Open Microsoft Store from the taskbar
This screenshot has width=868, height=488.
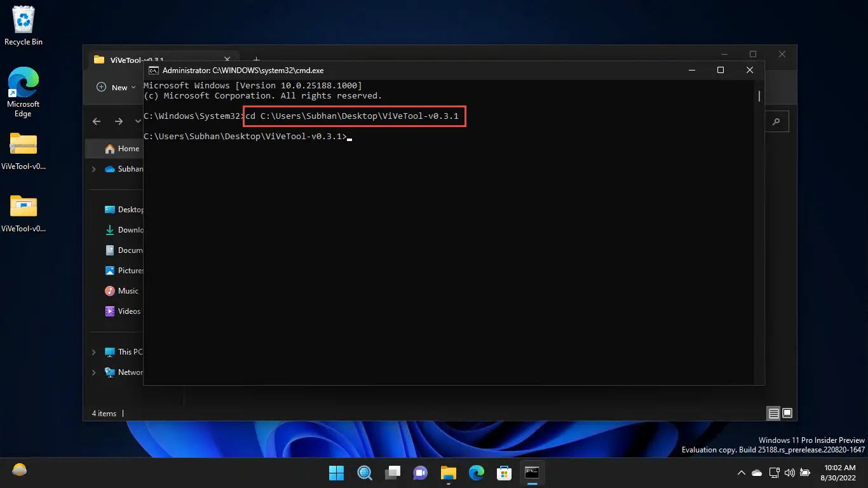click(505, 473)
